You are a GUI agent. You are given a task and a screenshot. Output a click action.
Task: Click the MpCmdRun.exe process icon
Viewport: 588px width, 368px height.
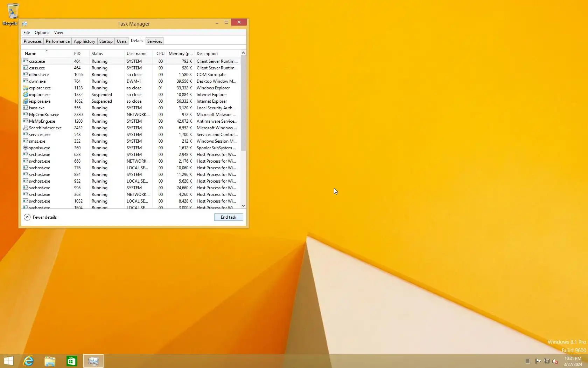(26, 114)
